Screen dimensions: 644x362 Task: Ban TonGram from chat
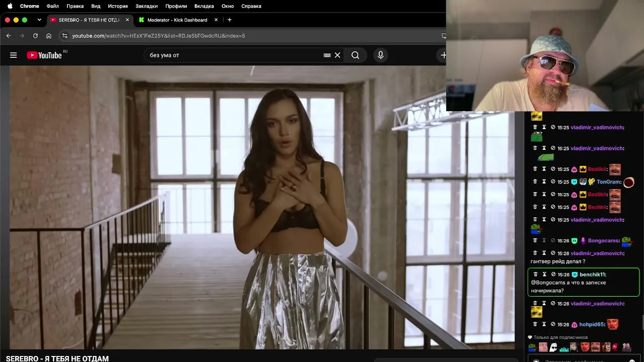(553, 182)
